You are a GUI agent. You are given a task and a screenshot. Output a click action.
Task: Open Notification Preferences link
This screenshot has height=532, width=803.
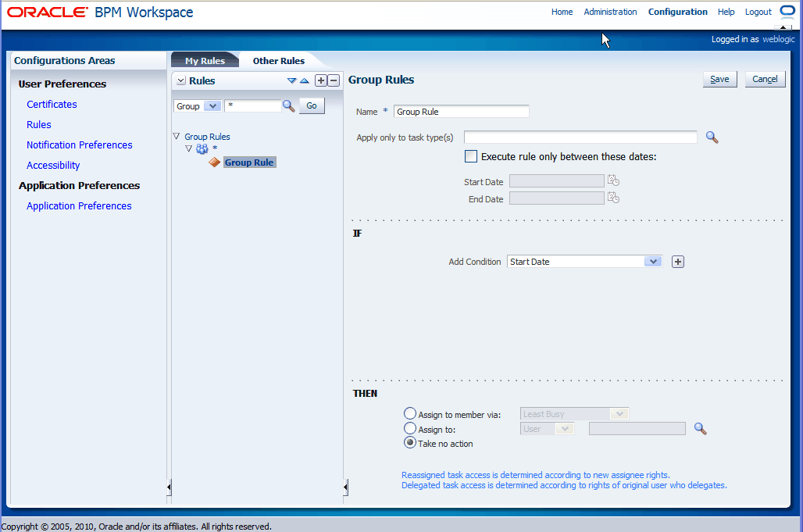pos(80,145)
